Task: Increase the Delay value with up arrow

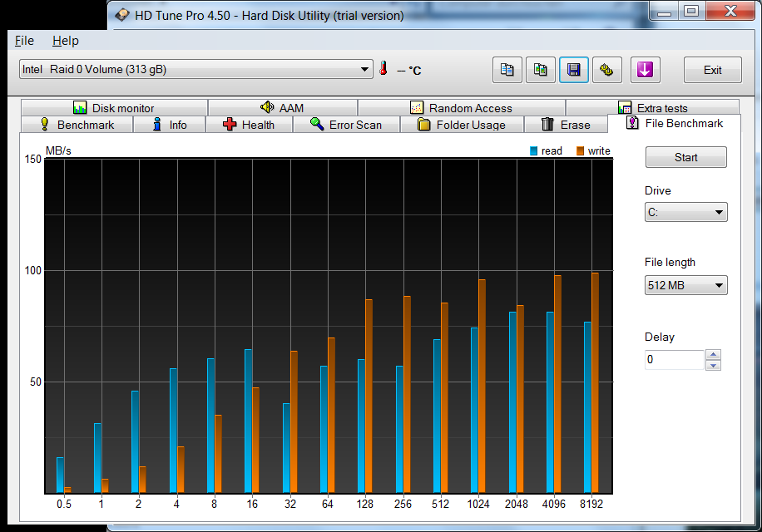Action: [x=713, y=354]
